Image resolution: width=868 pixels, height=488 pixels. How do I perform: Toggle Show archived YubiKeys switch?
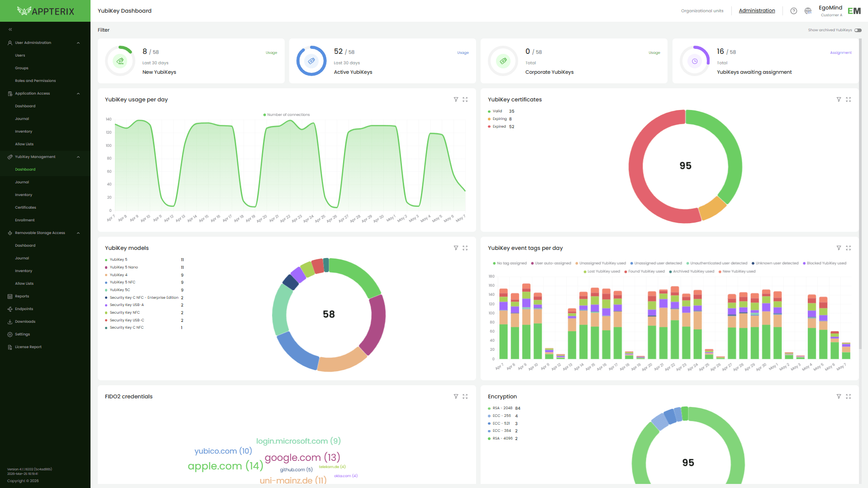pyautogui.click(x=858, y=30)
